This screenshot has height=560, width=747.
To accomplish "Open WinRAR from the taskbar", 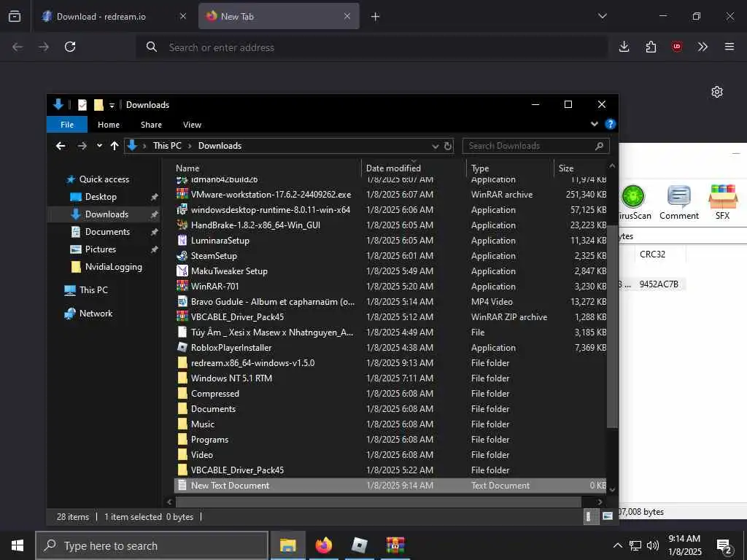I will [x=395, y=545].
